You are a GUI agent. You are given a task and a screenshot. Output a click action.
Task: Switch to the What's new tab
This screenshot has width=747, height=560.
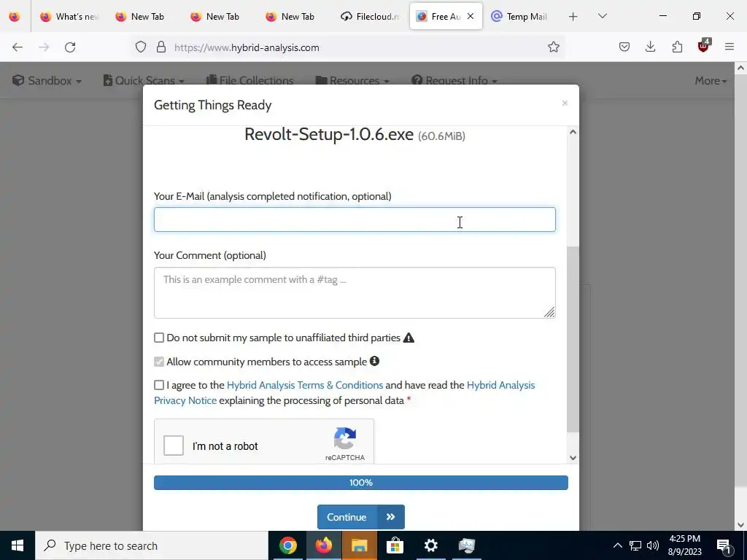69,17
